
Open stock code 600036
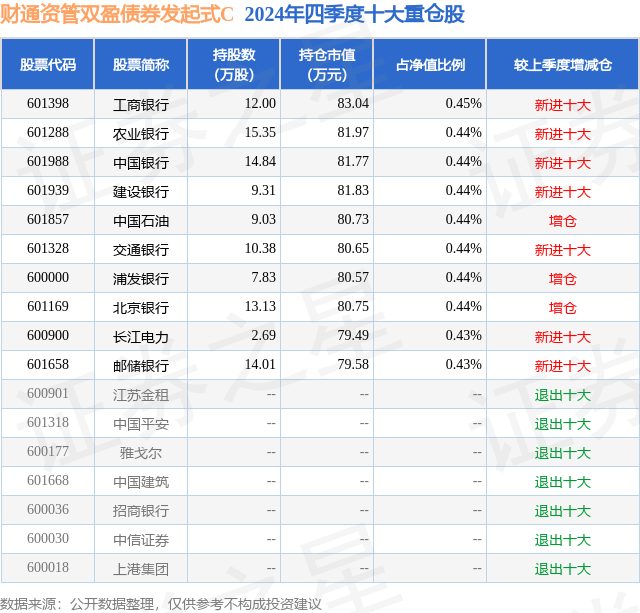pos(48,509)
